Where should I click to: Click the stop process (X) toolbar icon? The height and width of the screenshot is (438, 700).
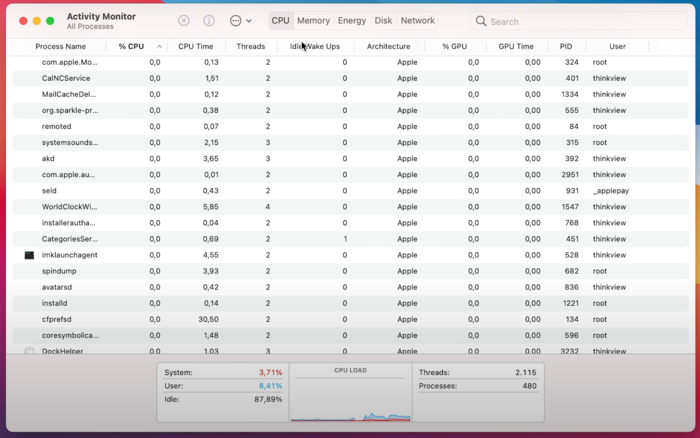coord(183,21)
